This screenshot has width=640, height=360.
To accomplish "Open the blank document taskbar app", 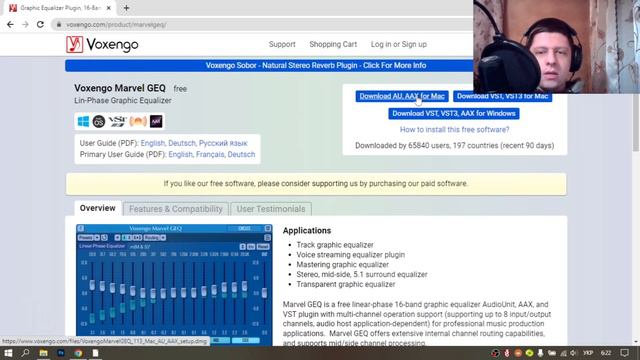I will coord(96,353).
